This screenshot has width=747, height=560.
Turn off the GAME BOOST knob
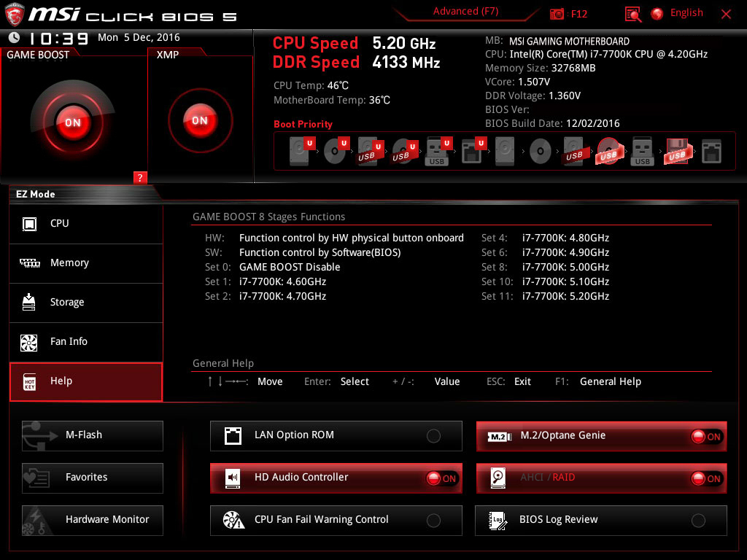pyautogui.click(x=73, y=122)
